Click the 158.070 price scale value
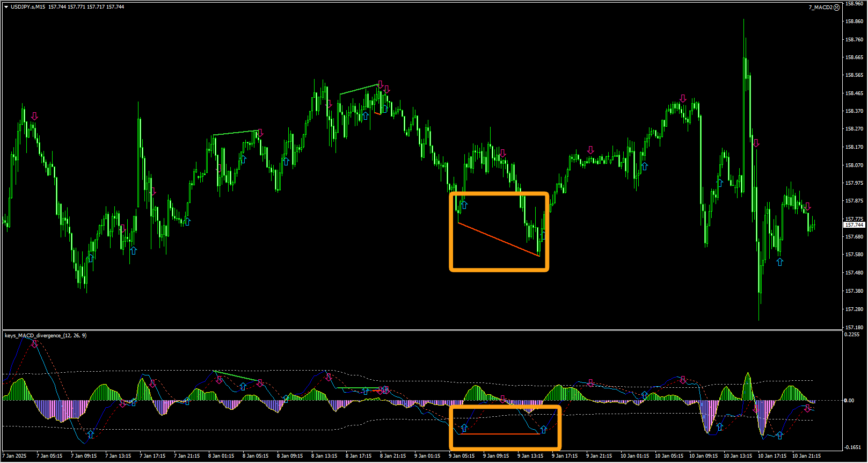 pos(854,165)
